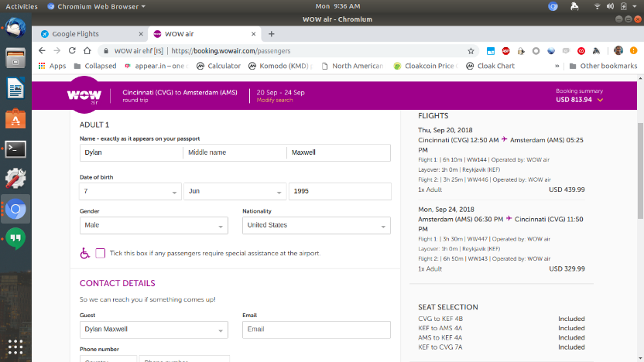Open the Nationality dropdown showing United States
Image resolution: width=644 pixels, height=362 pixels.
pyautogui.click(x=317, y=225)
